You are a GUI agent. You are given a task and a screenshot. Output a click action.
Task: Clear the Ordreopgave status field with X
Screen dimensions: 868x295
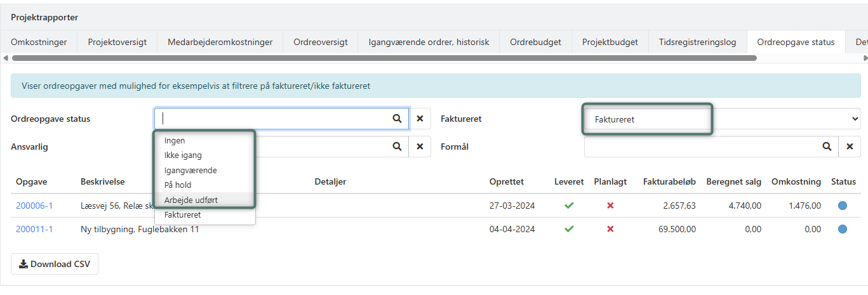coord(420,119)
